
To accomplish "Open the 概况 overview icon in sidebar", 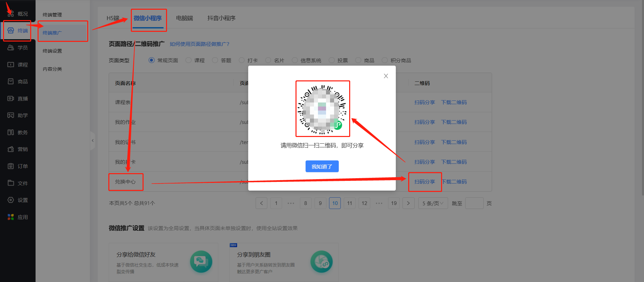I will tap(11, 14).
